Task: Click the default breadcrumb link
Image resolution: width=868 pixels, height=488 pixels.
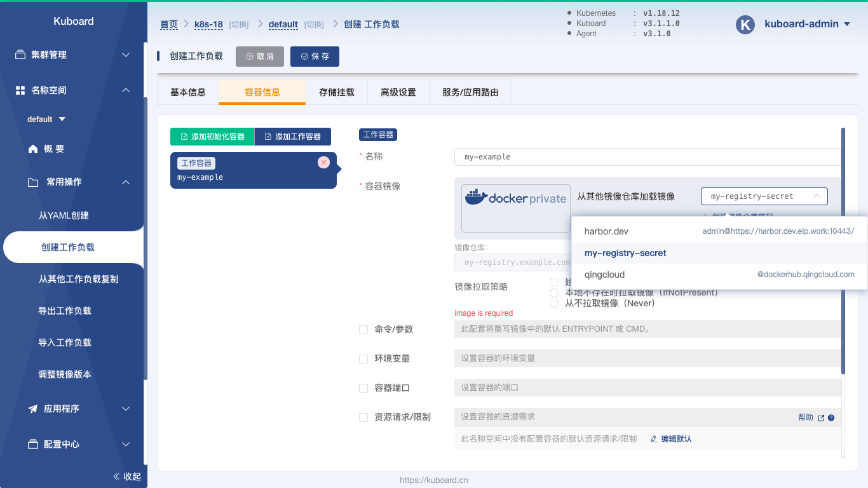Action: [283, 24]
